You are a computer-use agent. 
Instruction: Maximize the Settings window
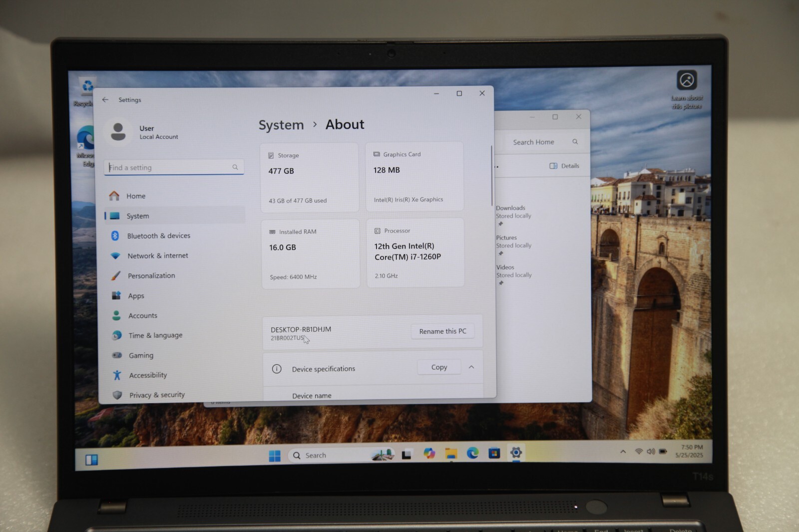(459, 93)
